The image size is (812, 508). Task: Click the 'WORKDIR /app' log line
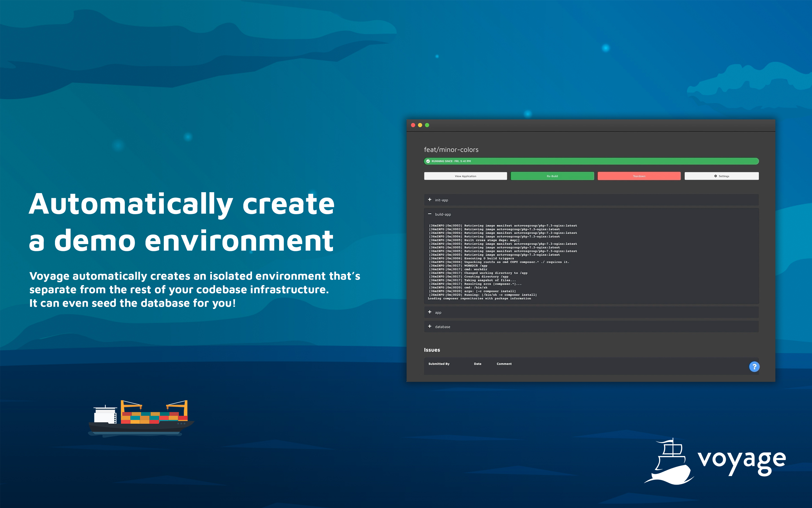pos(458,266)
